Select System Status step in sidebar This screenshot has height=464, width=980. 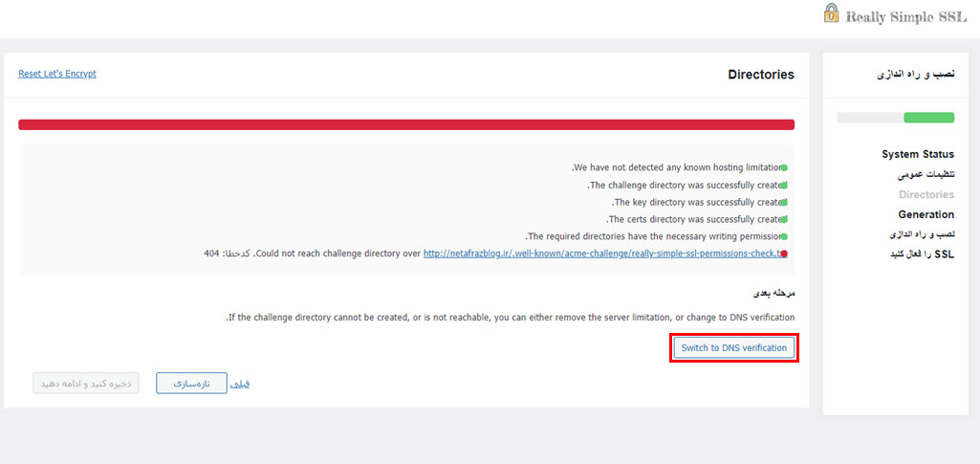(x=918, y=154)
